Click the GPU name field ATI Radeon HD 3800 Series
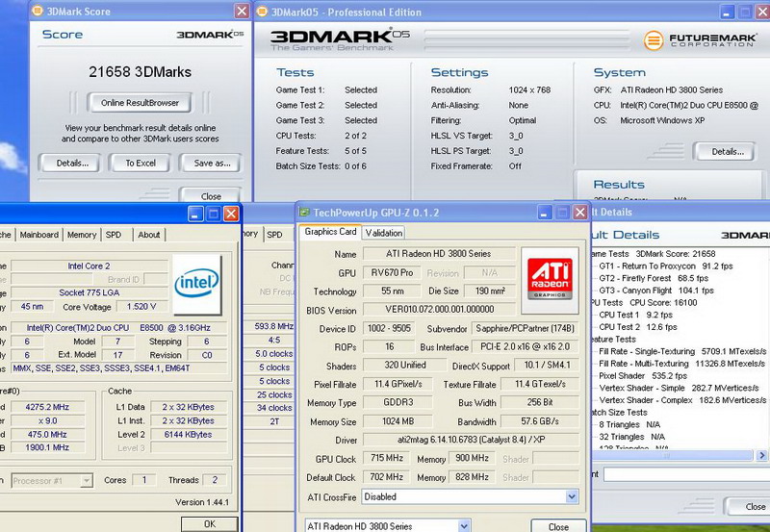Image resolution: width=770 pixels, height=532 pixels. click(x=439, y=254)
